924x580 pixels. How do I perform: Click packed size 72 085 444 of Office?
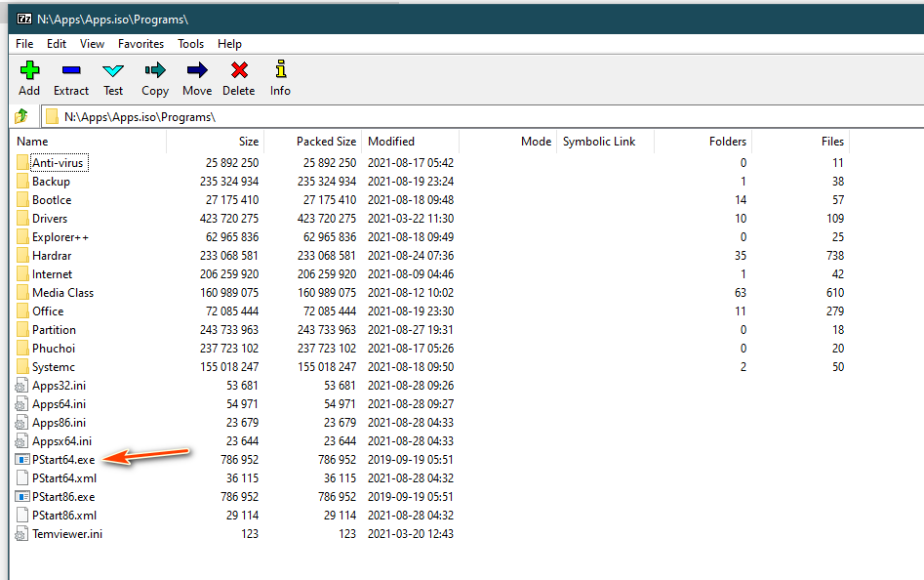coord(330,311)
